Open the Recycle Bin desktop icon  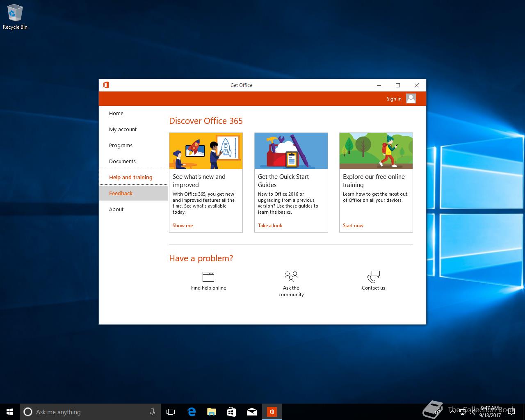[x=15, y=17]
